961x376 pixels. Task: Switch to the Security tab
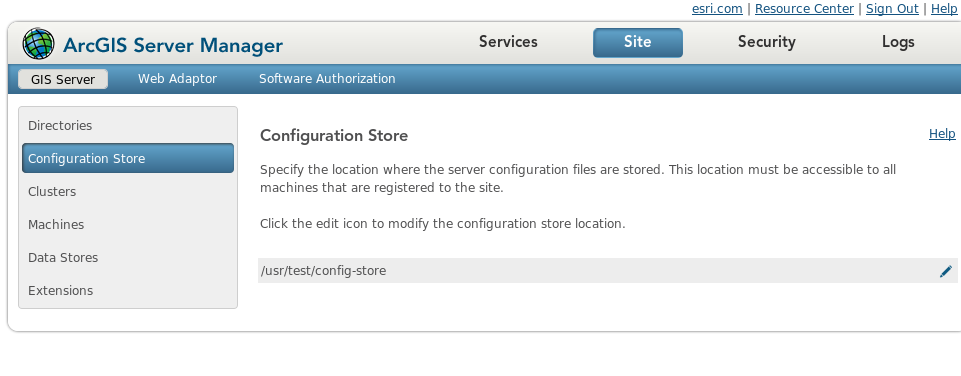tap(767, 42)
